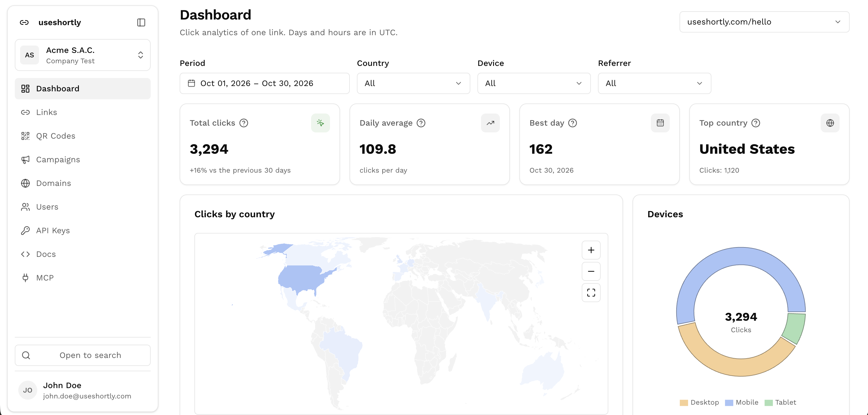868x415 pixels.
Task: Expand the map to fullscreen
Action: (x=591, y=293)
